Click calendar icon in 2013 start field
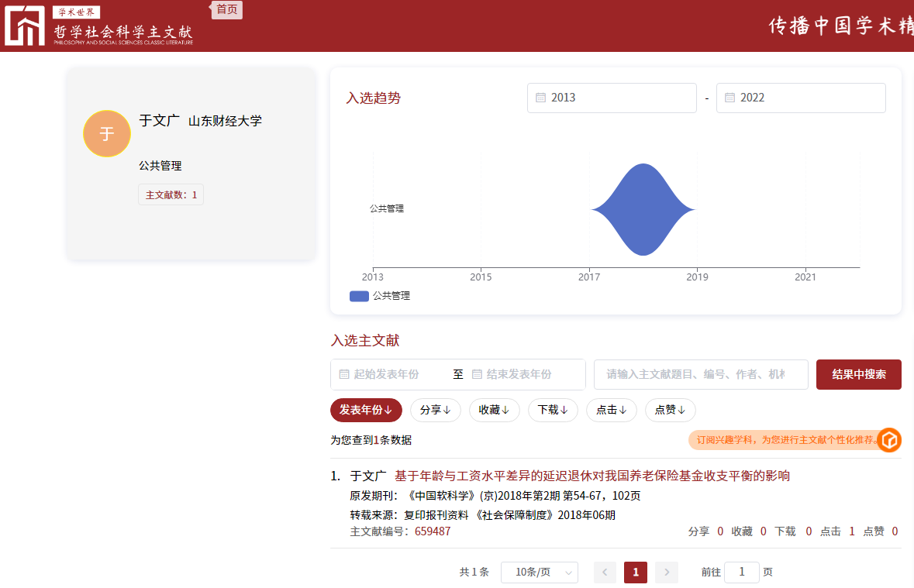The image size is (914, 588). click(541, 98)
